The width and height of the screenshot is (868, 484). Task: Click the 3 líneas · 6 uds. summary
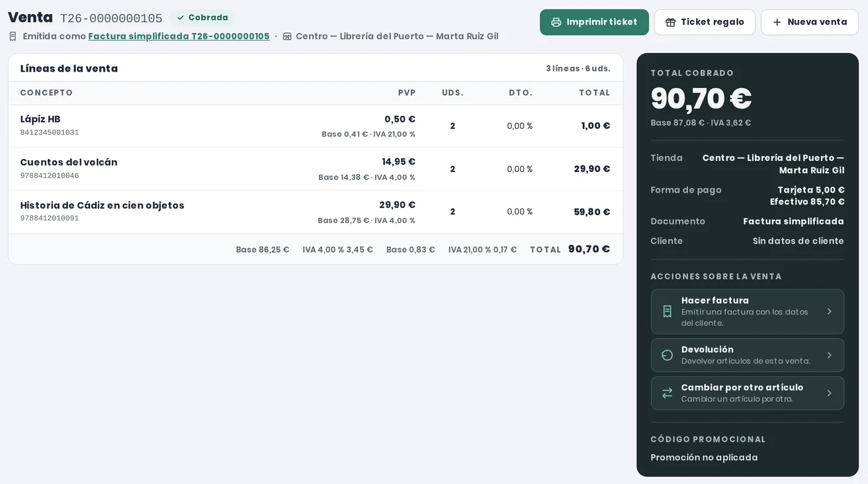tap(578, 69)
